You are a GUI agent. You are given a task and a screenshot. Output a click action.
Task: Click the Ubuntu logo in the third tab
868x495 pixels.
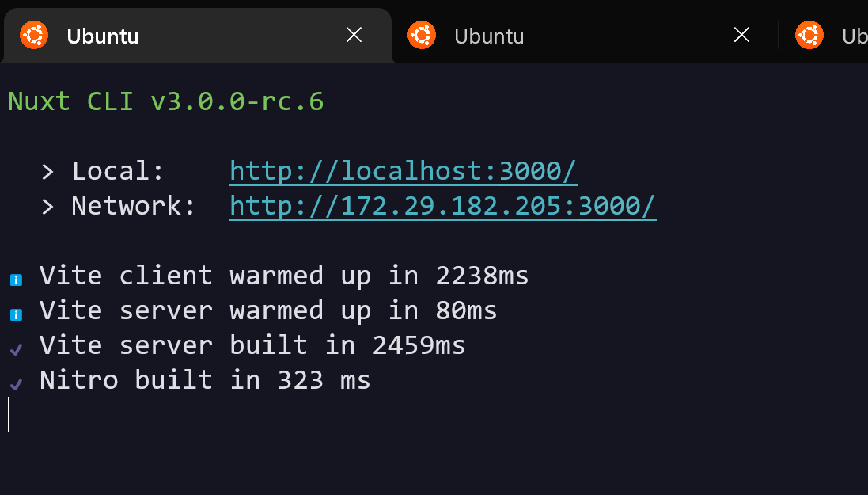[x=809, y=35]
